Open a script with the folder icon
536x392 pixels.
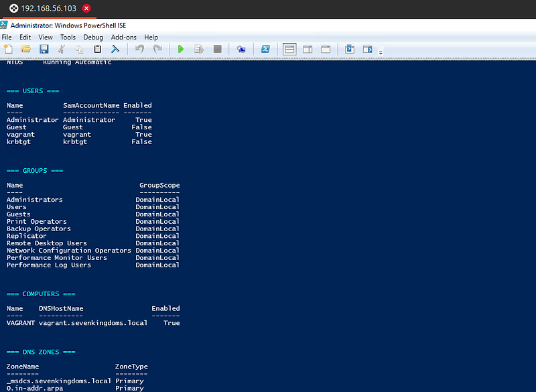[26, 49]
